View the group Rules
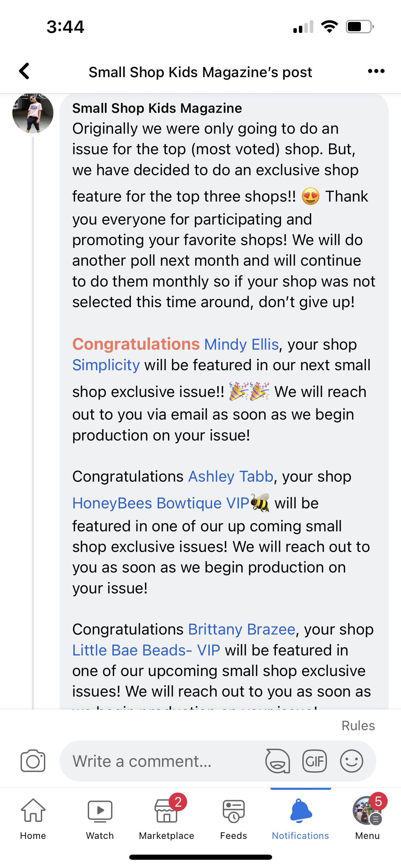The width and height of the screenshot is (401, 868). [x=358, y=726]
